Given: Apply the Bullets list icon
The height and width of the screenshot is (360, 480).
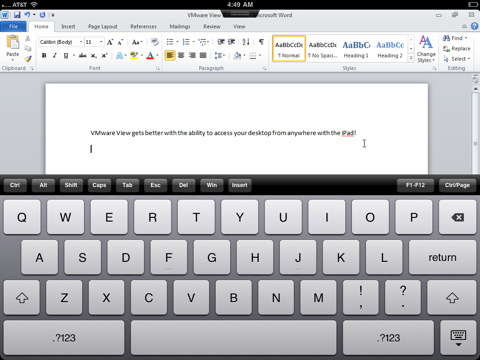Looking at the screenshot, I should (x=170, y=42).
